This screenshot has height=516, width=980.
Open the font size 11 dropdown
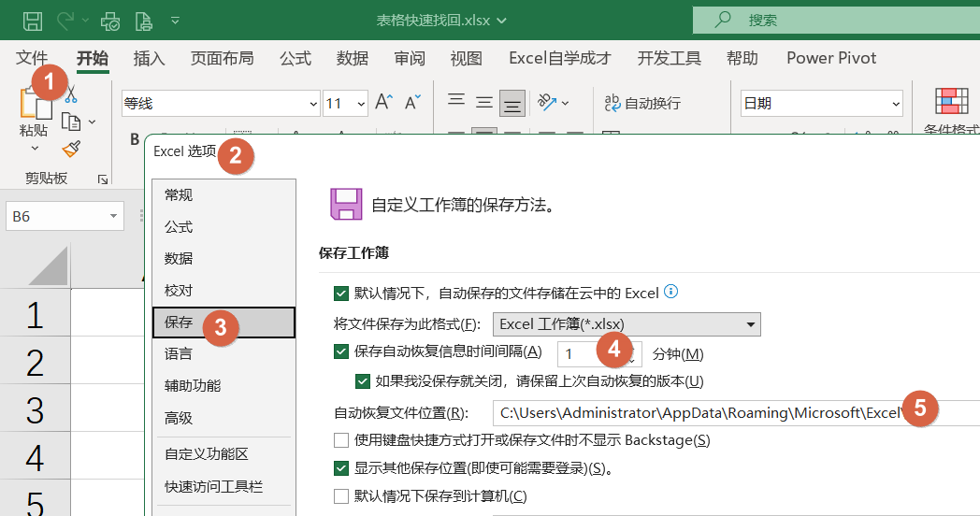(361, 104)
